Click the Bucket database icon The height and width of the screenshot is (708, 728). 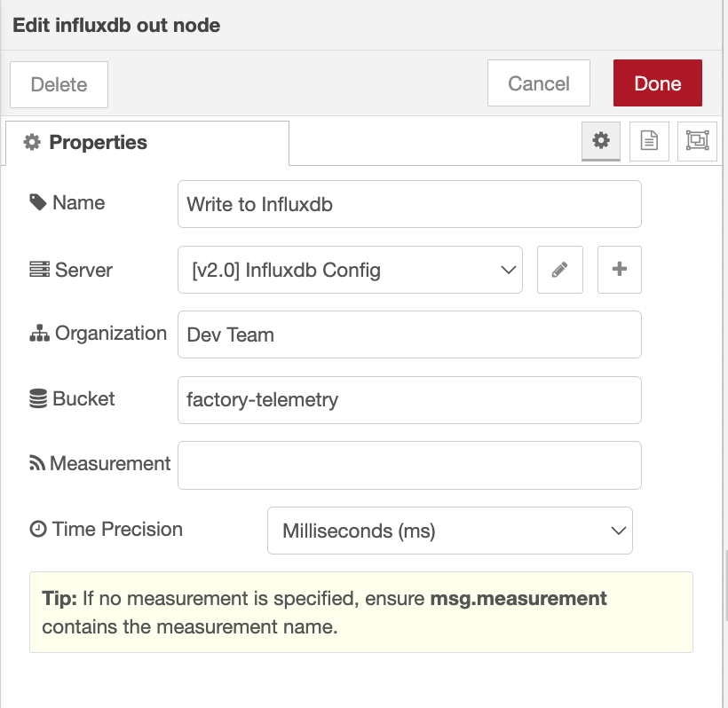click(38, 398)
